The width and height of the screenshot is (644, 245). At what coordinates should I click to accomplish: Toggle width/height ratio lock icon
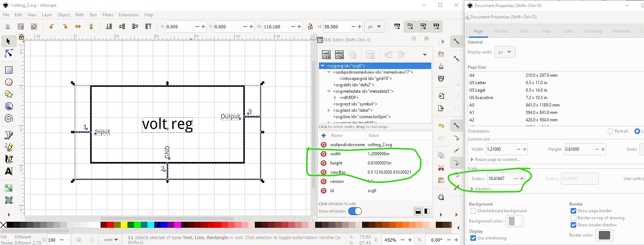click(x=310, y=27)
